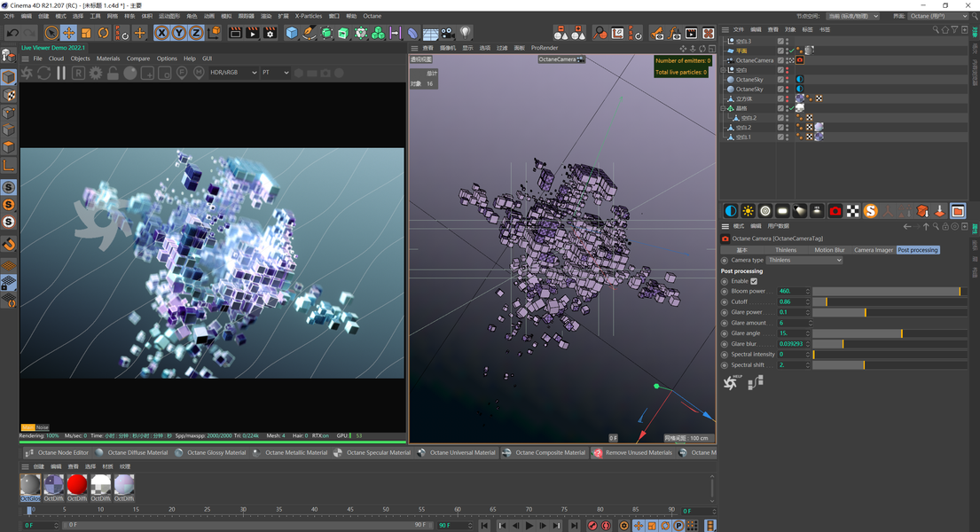Viewport: 980px width, 532px height.
Task: Select the Move tool in top toolbar
Action: pyautogui.click(x=68, y=33)
